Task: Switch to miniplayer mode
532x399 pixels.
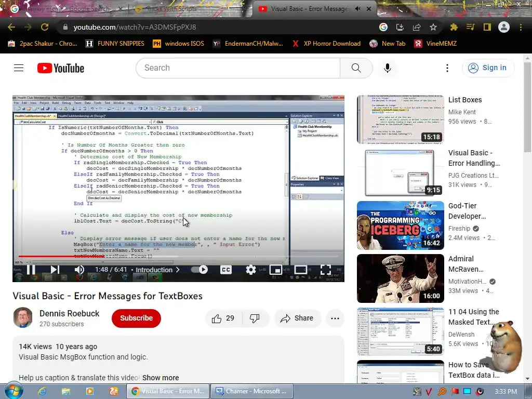Action: (x=276, y=270)
